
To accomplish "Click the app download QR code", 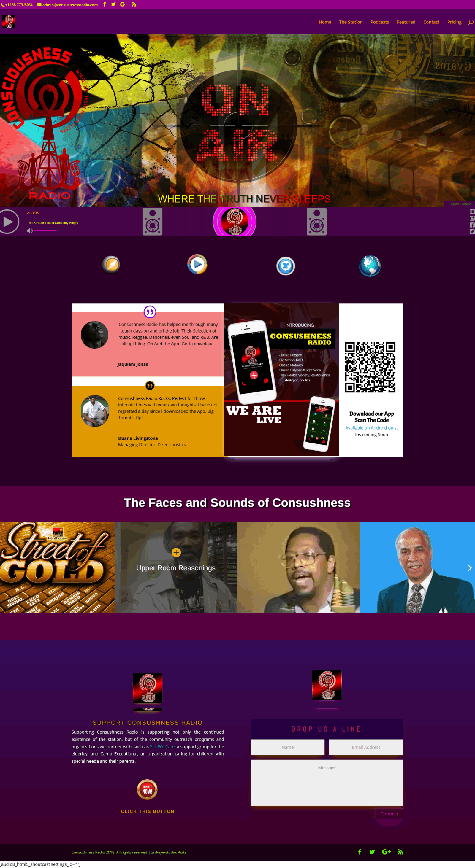I will tap(370, 367).
